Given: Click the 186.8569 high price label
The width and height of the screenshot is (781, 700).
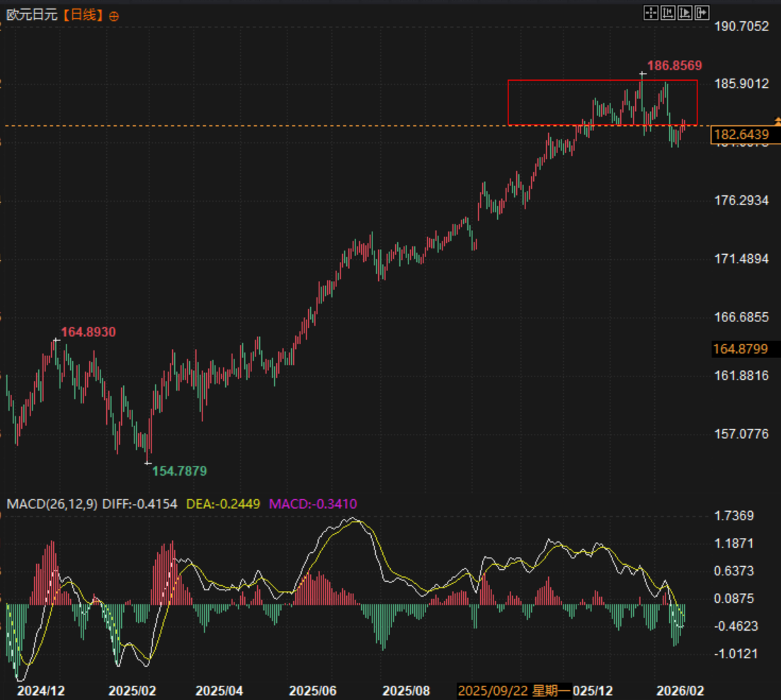Looking at the screenshot, I should click(674, 65).
